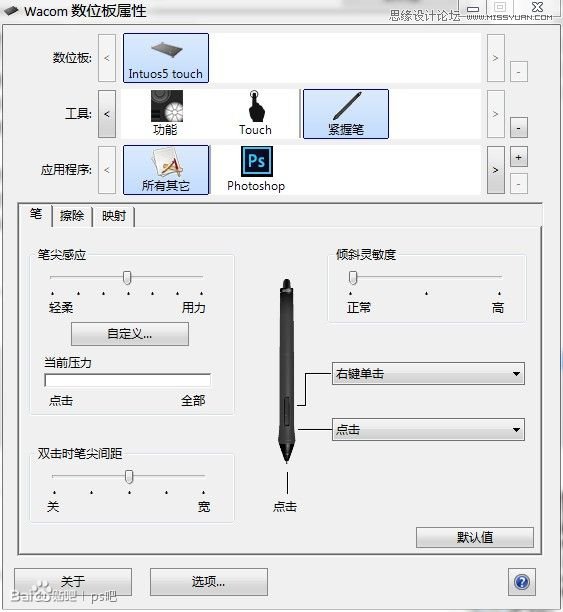This screenshot has height=612, width=563.
Task: Select the Touch tool icon
Action: [x=255, y=113]
